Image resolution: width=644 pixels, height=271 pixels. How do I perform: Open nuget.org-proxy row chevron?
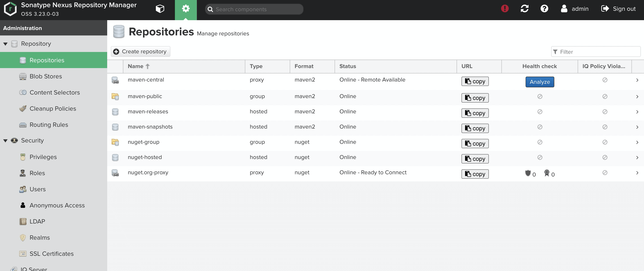(637, 173)
